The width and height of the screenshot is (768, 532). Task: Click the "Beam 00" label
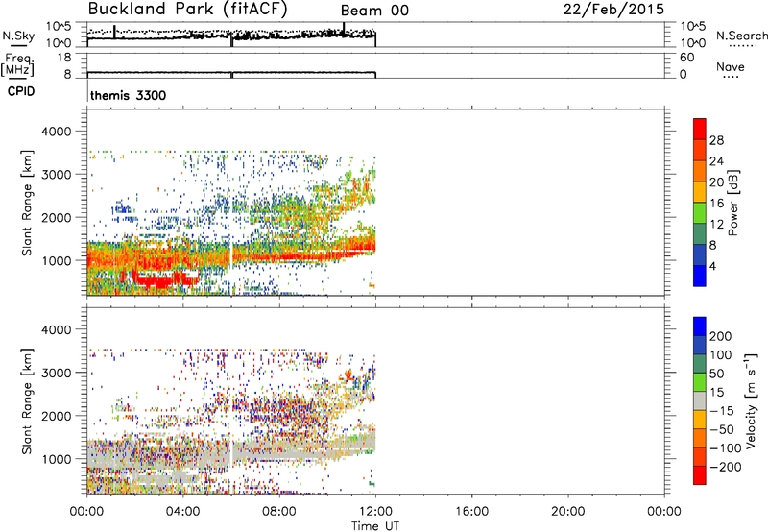[x=374, y=11]
